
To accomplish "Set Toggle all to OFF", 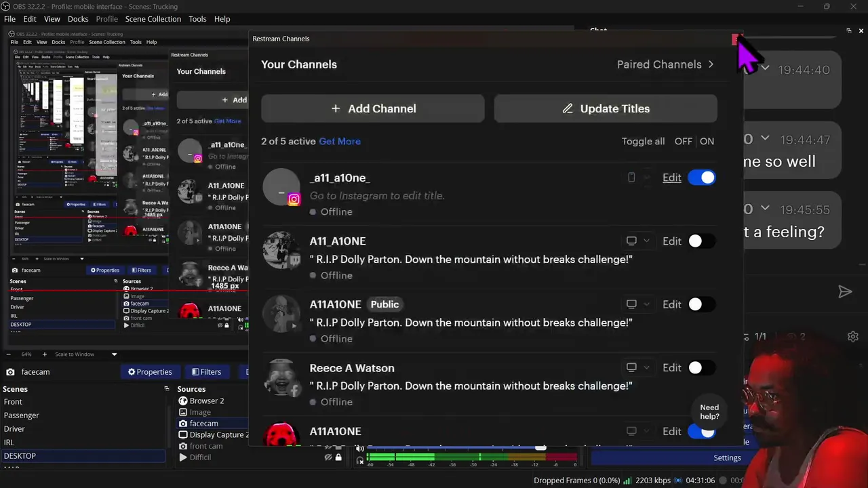I will [x=684, y=141].
